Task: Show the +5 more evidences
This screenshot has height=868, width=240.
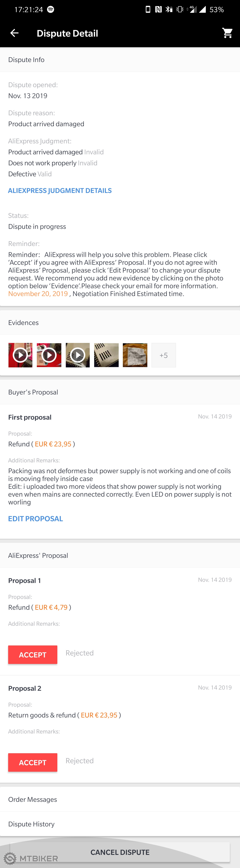Action: pos(164,355)
